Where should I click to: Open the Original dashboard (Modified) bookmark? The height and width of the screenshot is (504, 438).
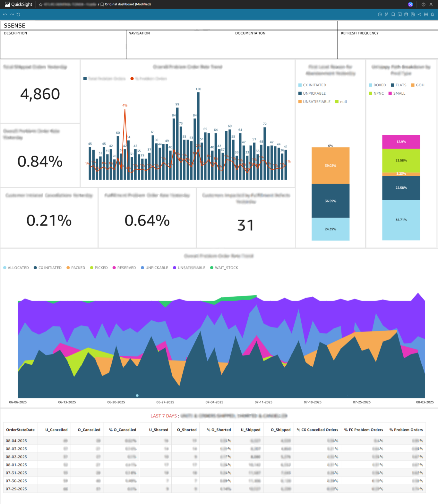(x=127, y=4)
